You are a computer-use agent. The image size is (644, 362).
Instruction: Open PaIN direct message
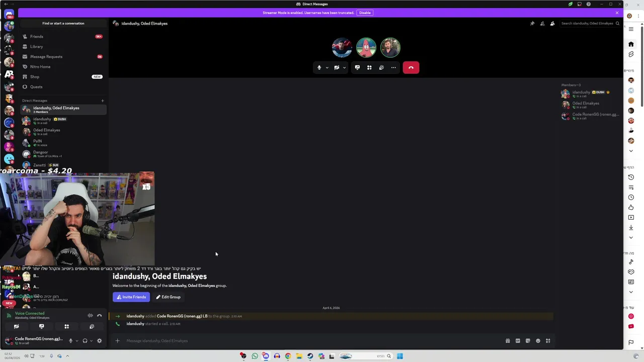coord(63,143)
